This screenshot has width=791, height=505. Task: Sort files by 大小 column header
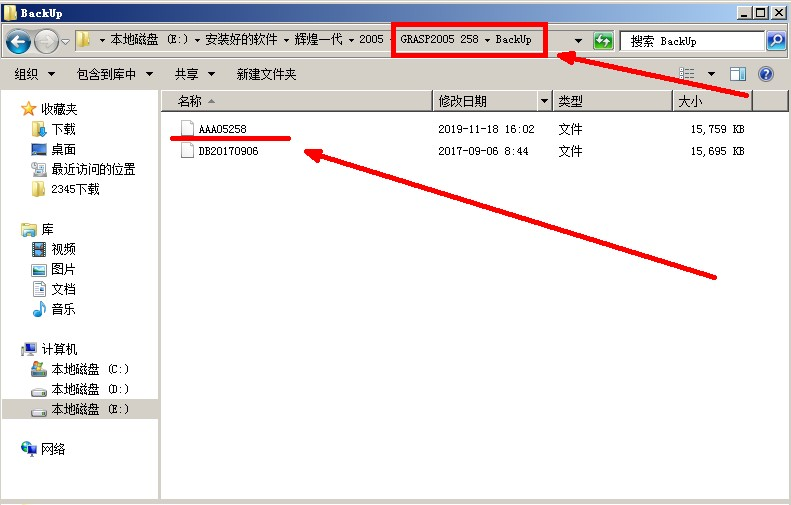click(x=711, y=101)
